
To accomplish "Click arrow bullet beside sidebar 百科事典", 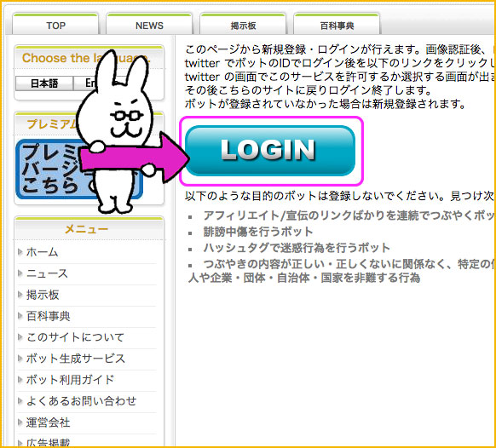I will (20, 315).
